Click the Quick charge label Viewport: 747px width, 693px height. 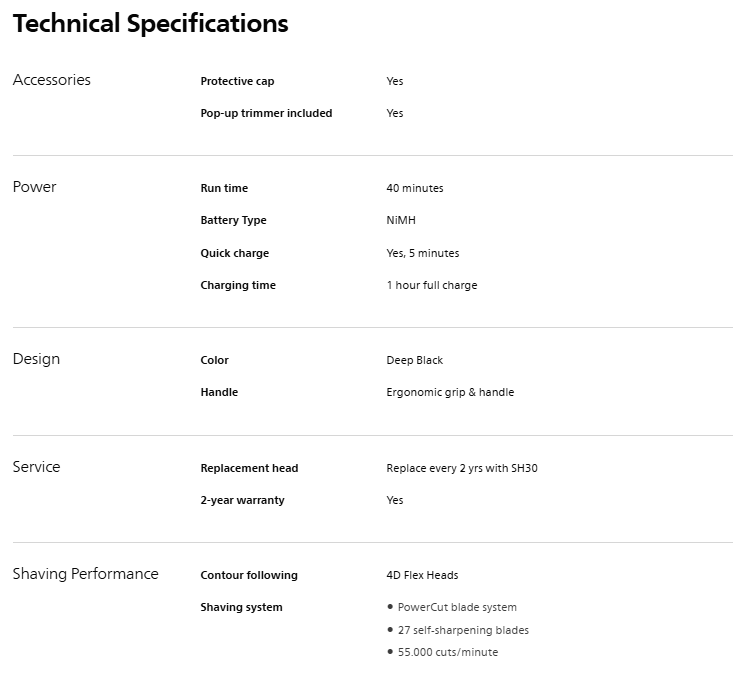(x=234, y=253)
